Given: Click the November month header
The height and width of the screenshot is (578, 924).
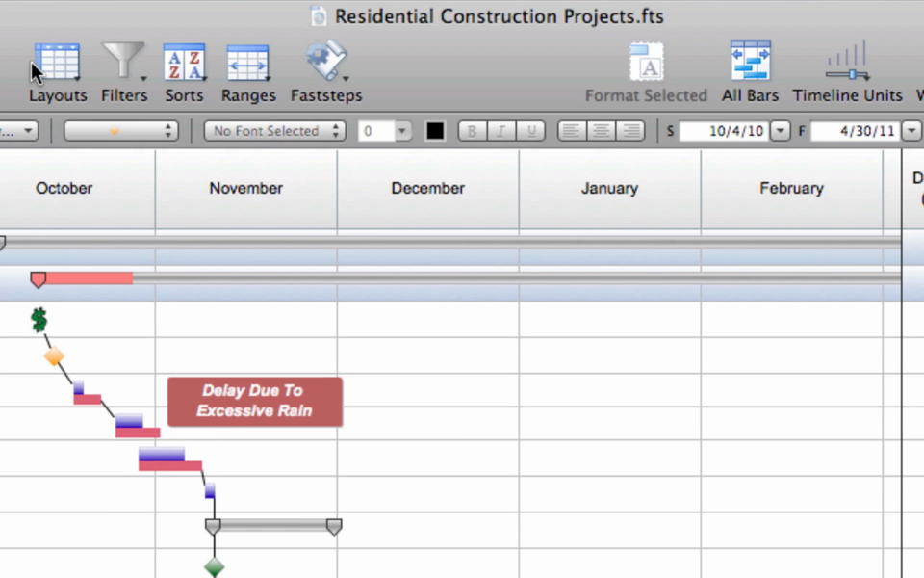Looking at the screenshot, I should (245, 188).
